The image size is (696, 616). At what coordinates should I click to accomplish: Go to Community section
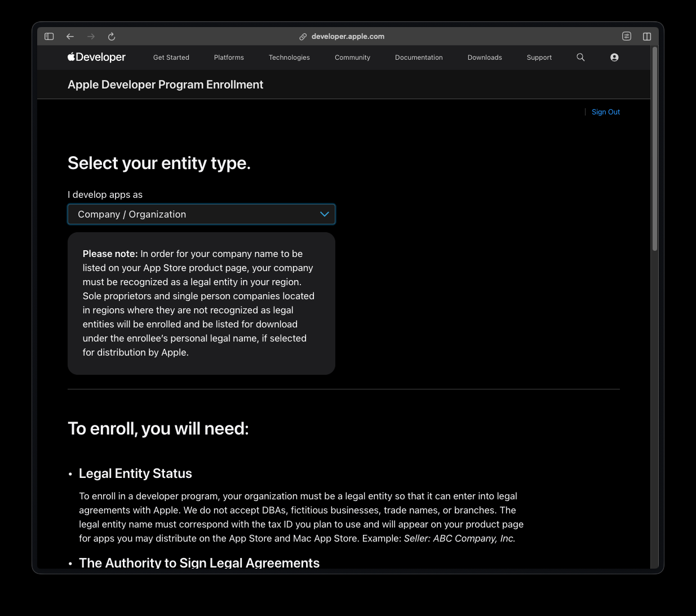(352, 57)
